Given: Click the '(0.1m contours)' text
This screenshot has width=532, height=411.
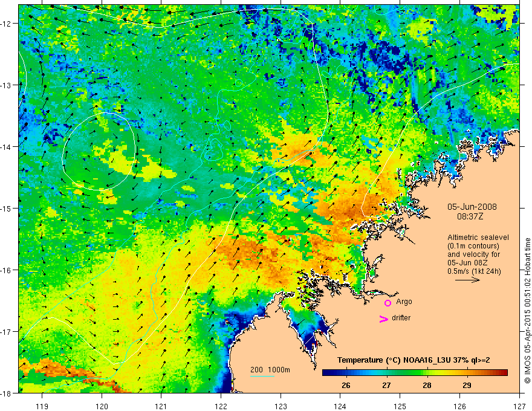Looking at the screenshot, I should coord(473,246).
